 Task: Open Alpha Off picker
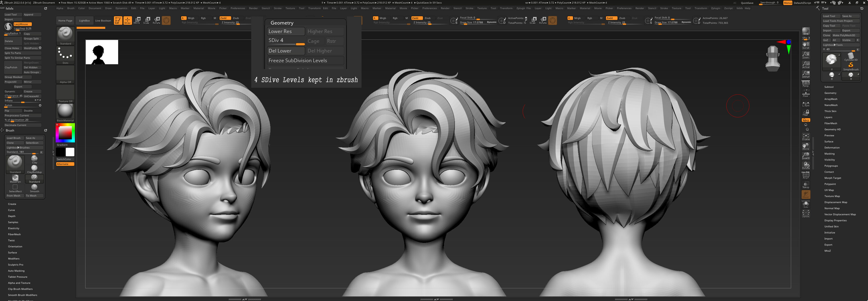coord(65,75)
